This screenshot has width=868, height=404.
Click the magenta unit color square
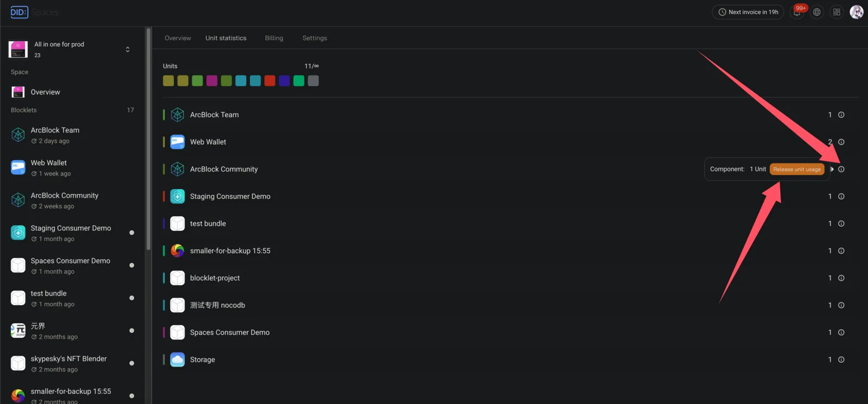pyautogui.click(x=212, y=81)
